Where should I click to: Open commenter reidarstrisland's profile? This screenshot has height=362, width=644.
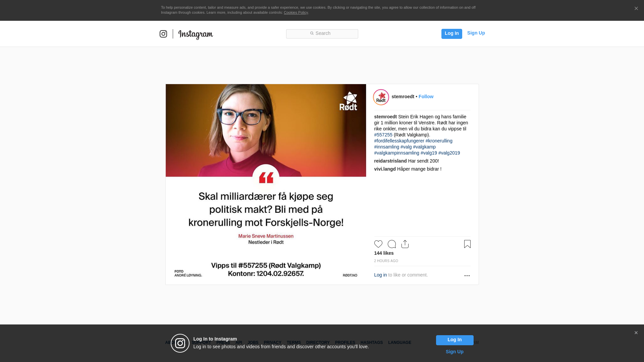(x=390, y=161)
